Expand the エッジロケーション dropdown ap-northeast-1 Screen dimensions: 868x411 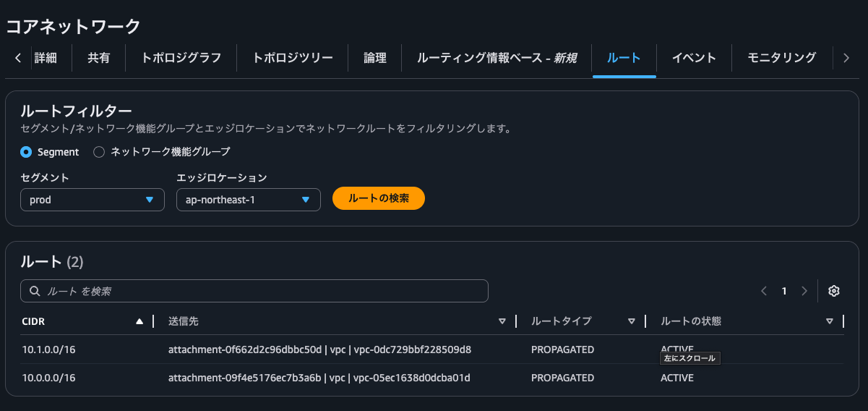click(x=248, y=200)
